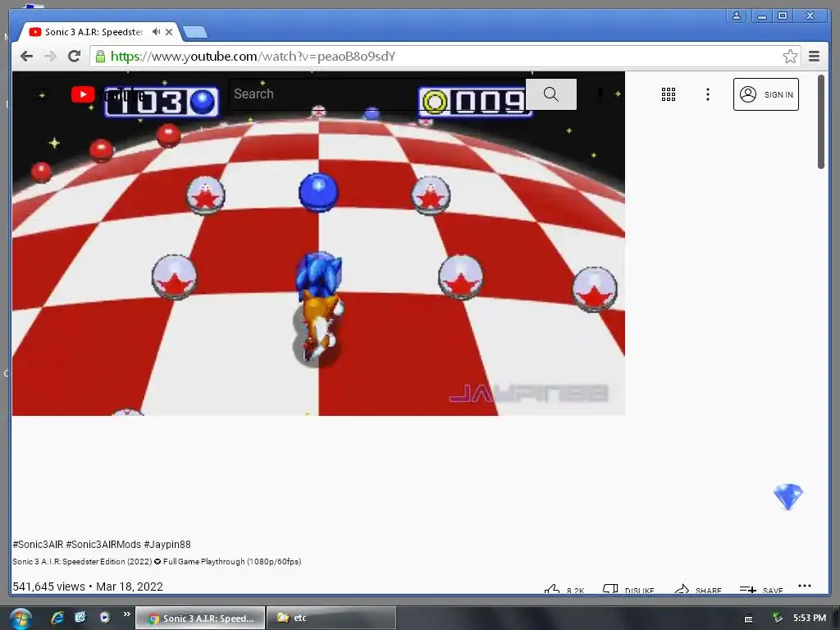
Task: Open the #Jaypin88 hashtag link
Action: 167,545
